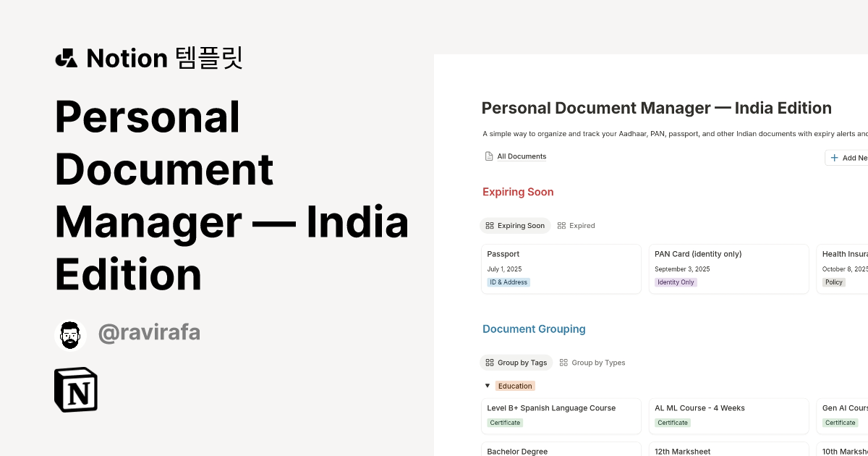Open the All Documents link
The image size is (868, 456).
click(x=522, y=156)
